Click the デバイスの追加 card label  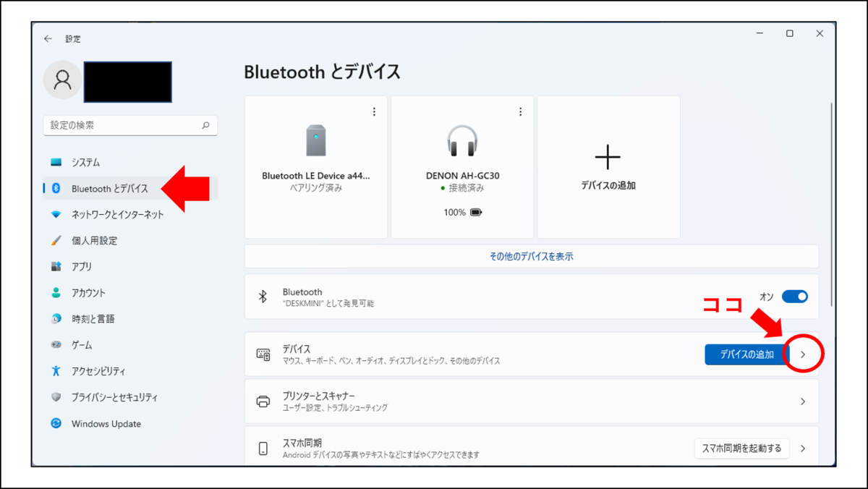608,186
